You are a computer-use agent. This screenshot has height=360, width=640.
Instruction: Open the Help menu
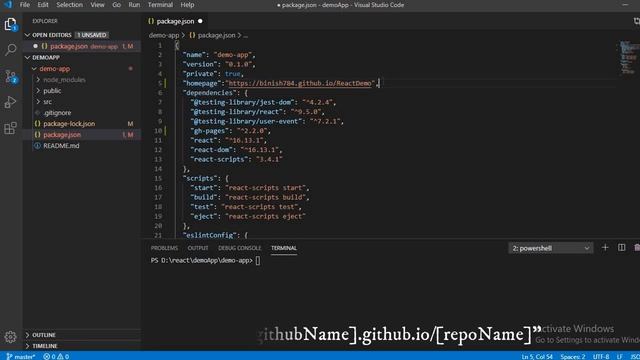tap(187, 5)
